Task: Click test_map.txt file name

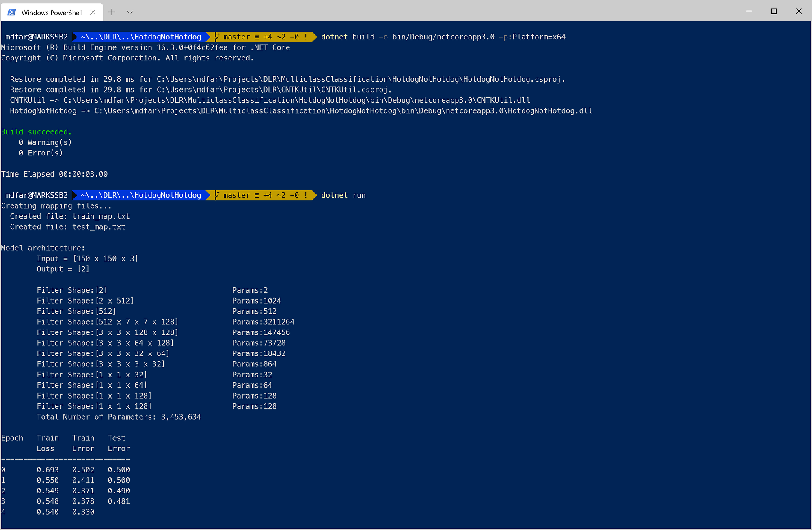Action: click(99, 227)
